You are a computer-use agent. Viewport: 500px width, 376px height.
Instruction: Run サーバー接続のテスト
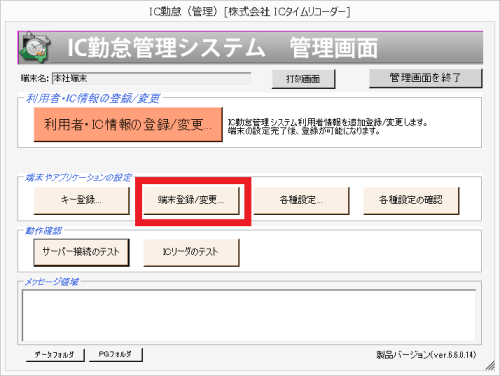[x=81, y=252]
